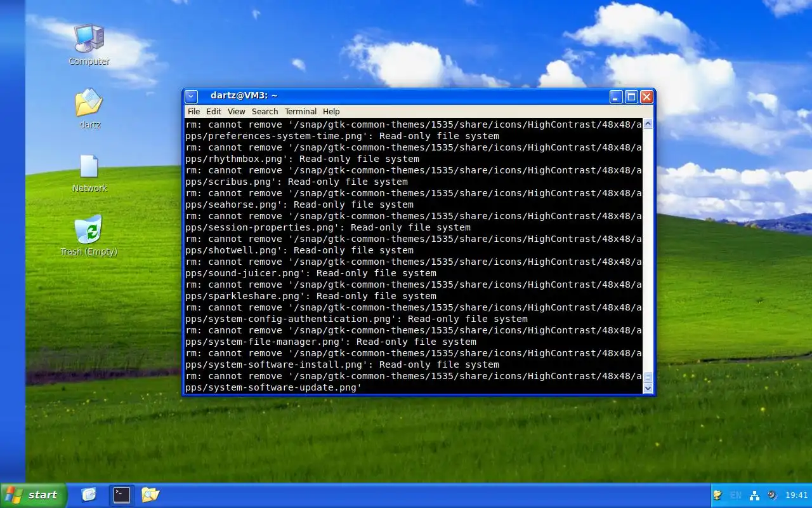Click the 'pps/sound-juicer.png' output line
This screenshot has width=812, height=508.
pyautogui.click(x=311, y=273)
